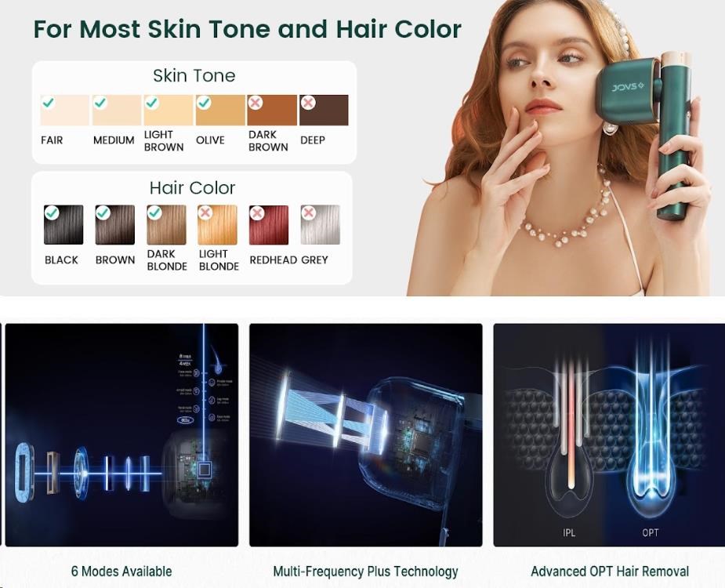Click the checkmark on Black hair swatch
The width and height of the screenshot is (725, 588).
(x=51, y=212)
